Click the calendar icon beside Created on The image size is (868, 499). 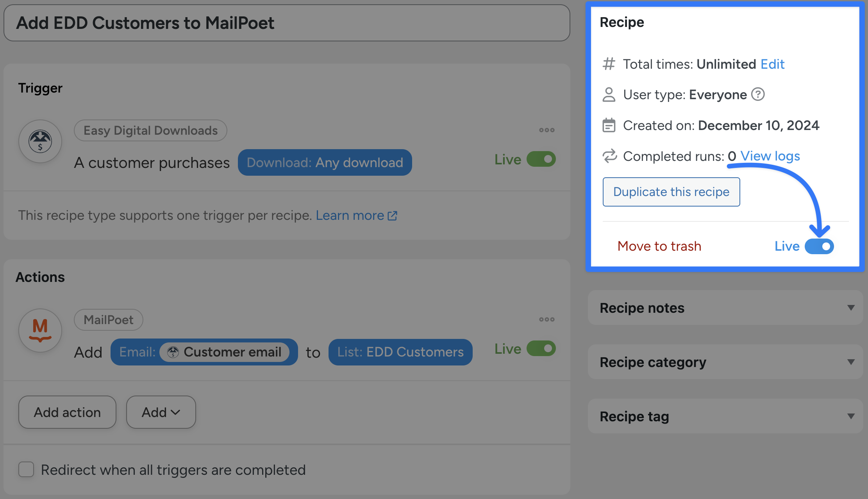pyautogui.click(x=609, y=125)
